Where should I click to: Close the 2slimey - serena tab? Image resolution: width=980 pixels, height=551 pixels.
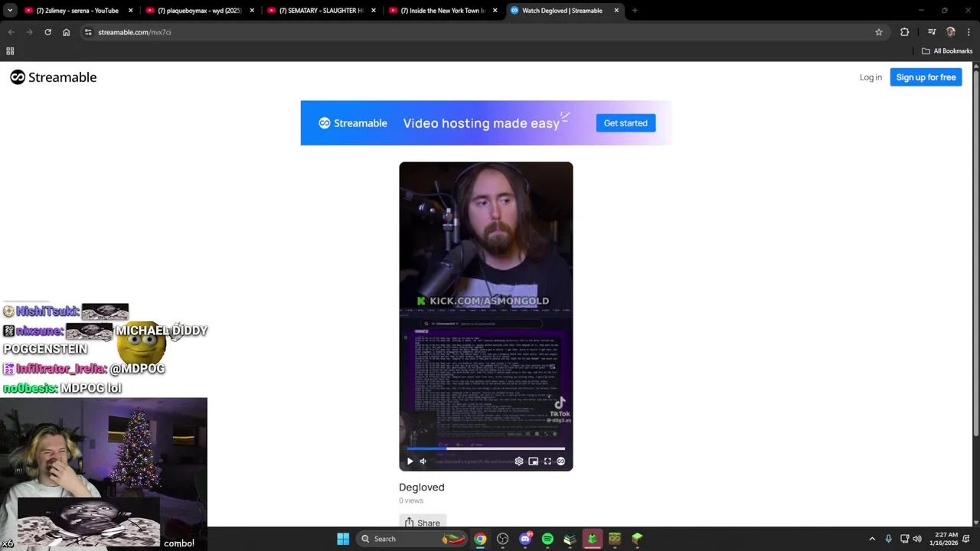pos(130,11)
